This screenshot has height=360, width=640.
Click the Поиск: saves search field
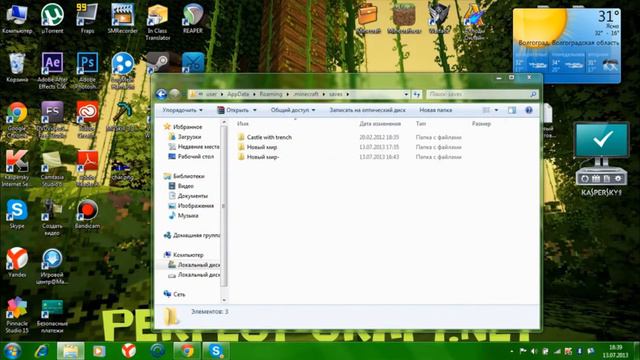point(482,94)
